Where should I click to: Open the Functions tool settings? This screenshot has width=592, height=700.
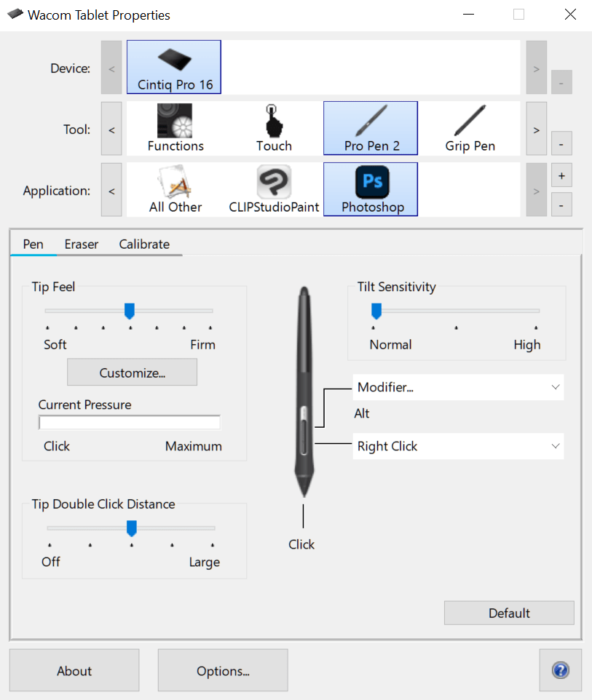(x=175, y=127)
